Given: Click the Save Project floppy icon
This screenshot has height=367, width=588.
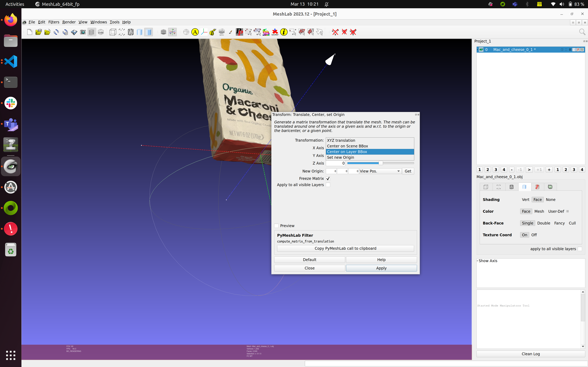Looking at the screenshot, I should [x=74, y=32].
